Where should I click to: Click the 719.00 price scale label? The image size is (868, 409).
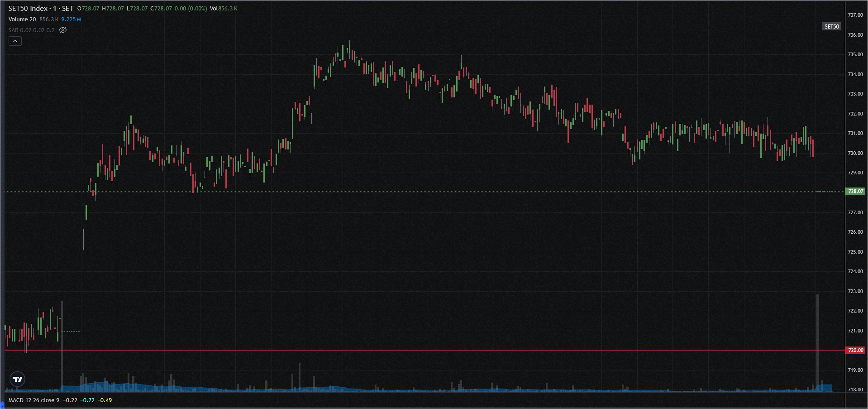coord(855,370)
